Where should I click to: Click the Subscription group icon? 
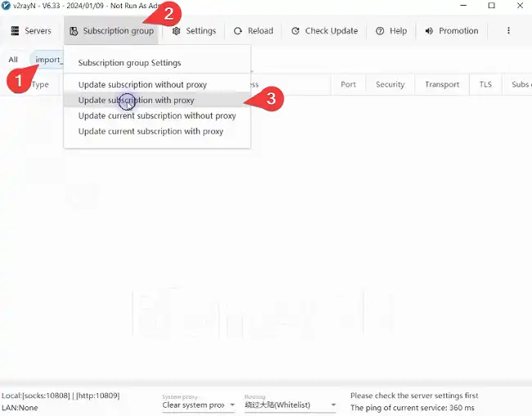(x=74, y=31)
